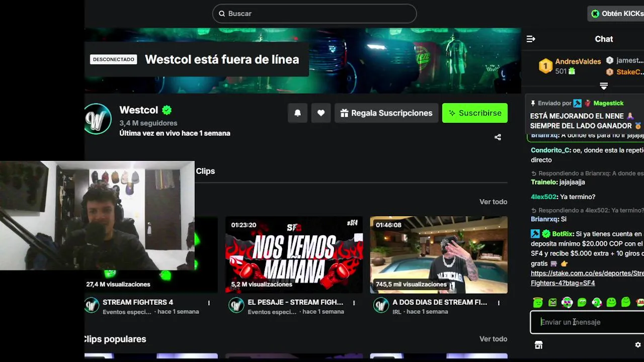Click the green verified badge beside Westcol

pos(167,110)
